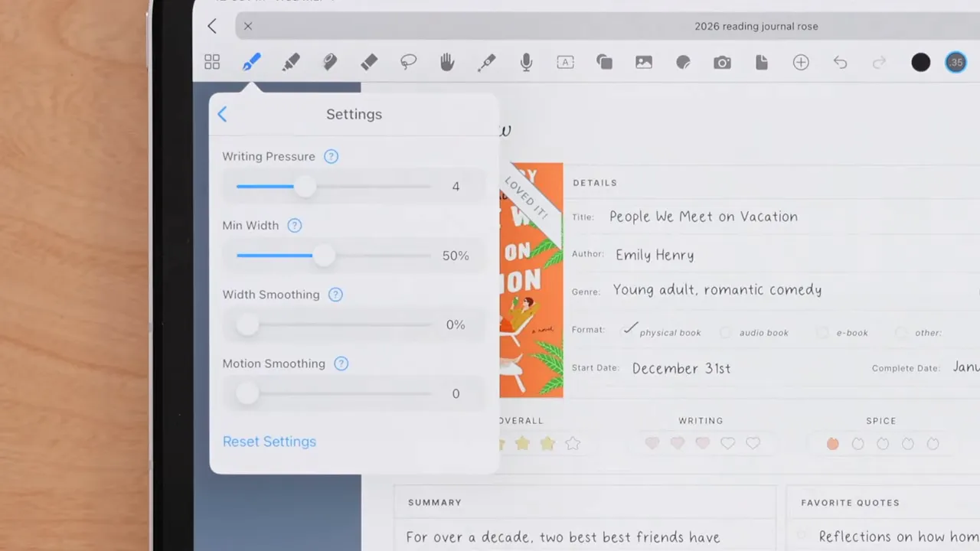This screenshot has height=551, width=980.
Task: Go back from the notebook view
Action: tap(212, 26)
